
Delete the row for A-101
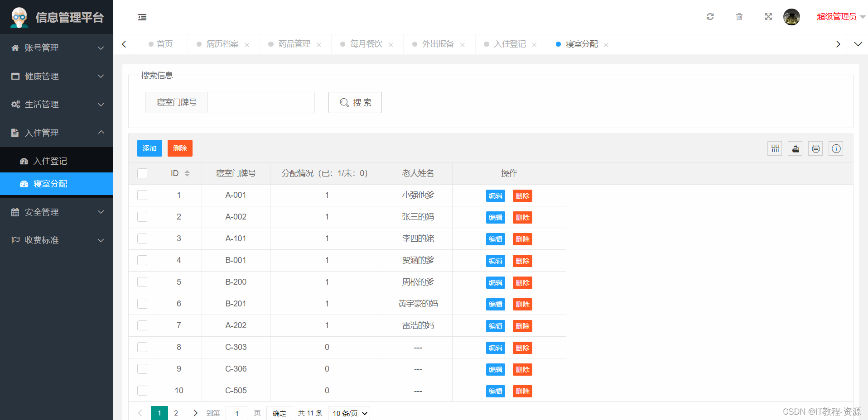pos(522,239)
